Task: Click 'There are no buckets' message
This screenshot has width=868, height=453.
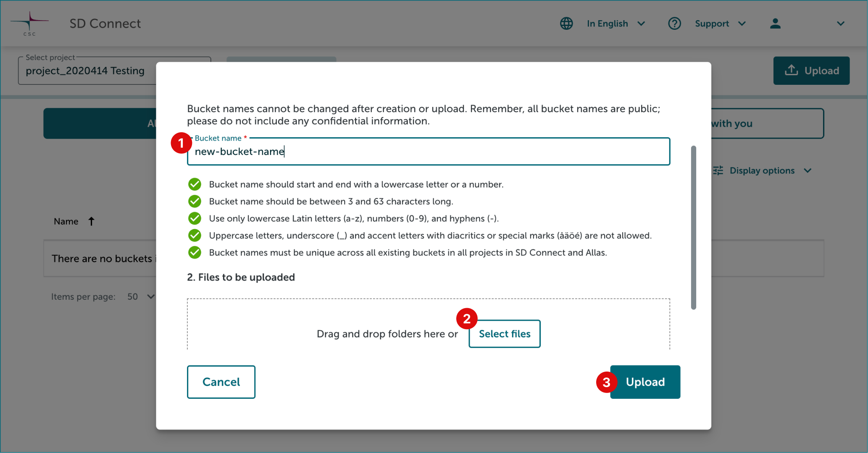Action: tap(103, 259)
